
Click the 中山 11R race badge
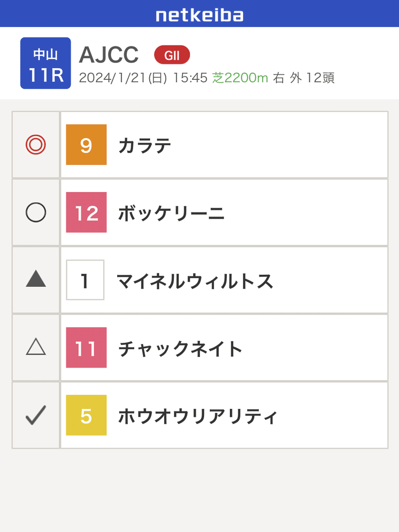45,63
